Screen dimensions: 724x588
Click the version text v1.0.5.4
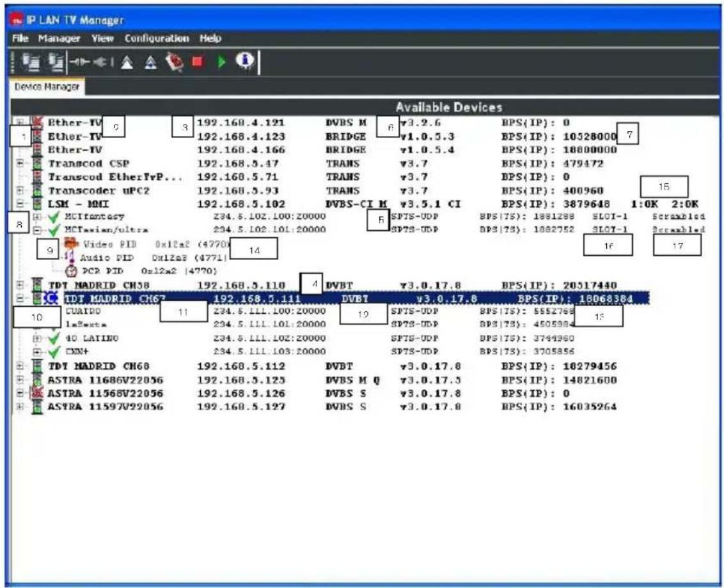[x=427, y=150]
